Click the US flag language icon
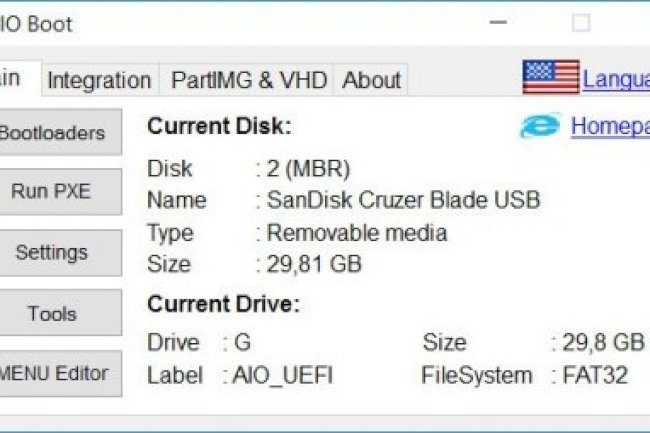Viewport: 650px width, 433px height. 550,78
